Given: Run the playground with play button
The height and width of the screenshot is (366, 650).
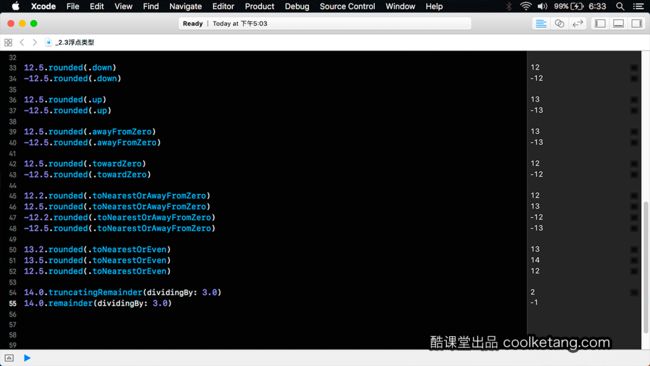Looking at the screenshot, I should tap(27, 358).
